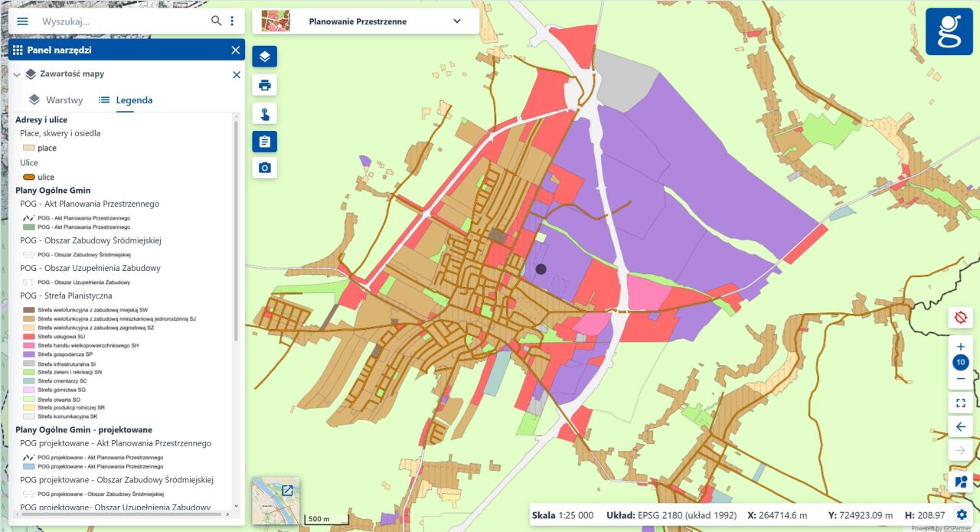Open settings via the gear icon
Screen dimensions: 980x532
click(x=961, y=514)
